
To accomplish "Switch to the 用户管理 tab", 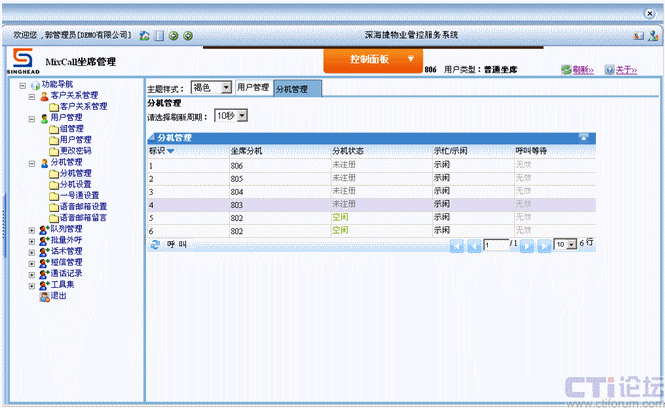I will 253,88.
